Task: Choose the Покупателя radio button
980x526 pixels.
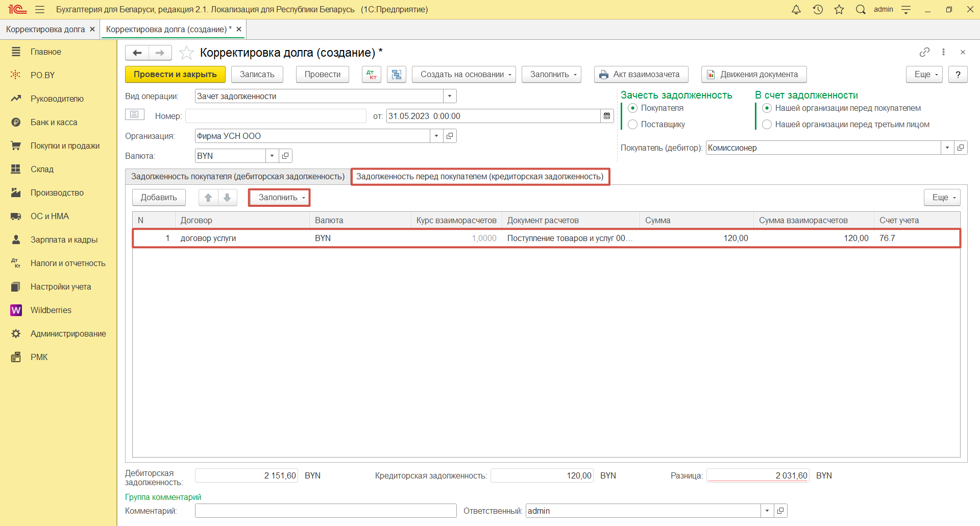Action: (x=633, y=108)
